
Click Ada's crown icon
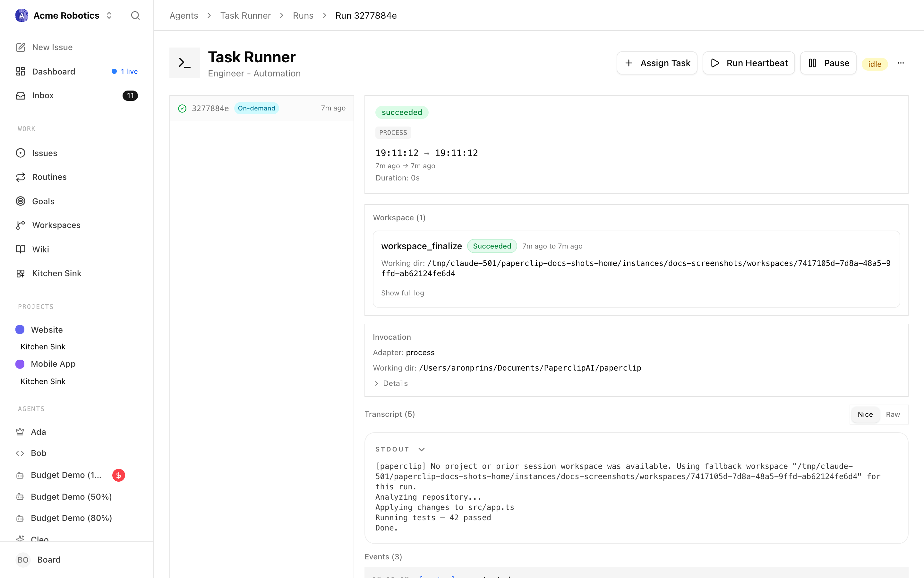20,432
